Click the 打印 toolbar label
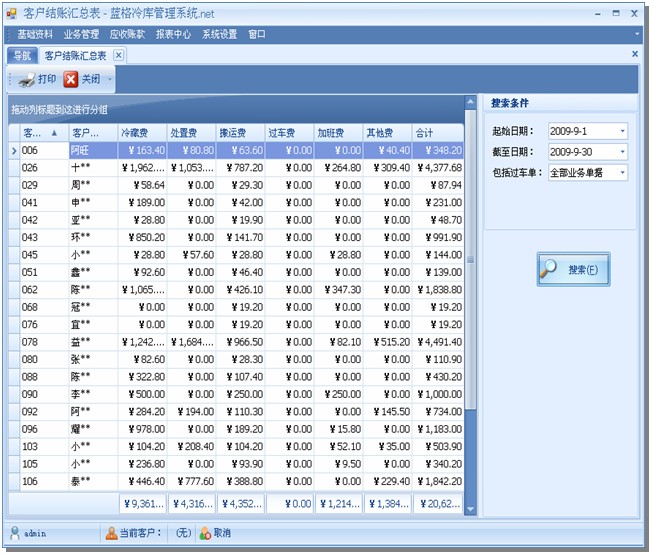The height and width of the screenshot is (554, 651). [47, 79]
